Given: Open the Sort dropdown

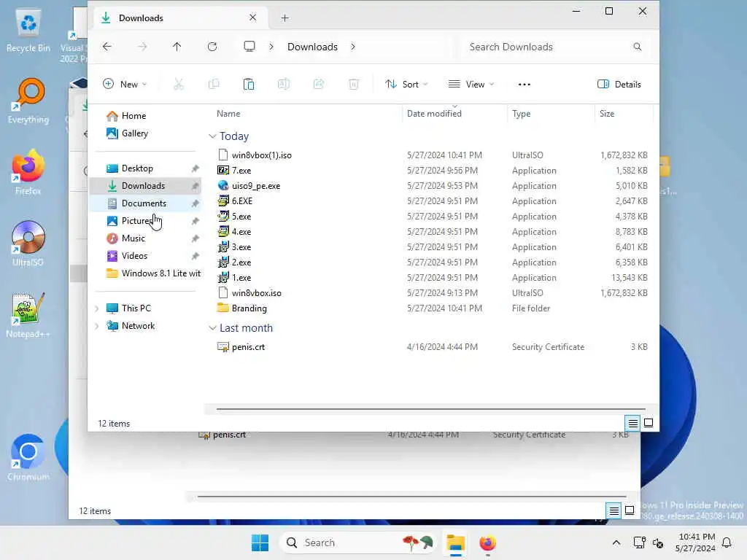Looking at the screenshot, I should tap(406, 85).
